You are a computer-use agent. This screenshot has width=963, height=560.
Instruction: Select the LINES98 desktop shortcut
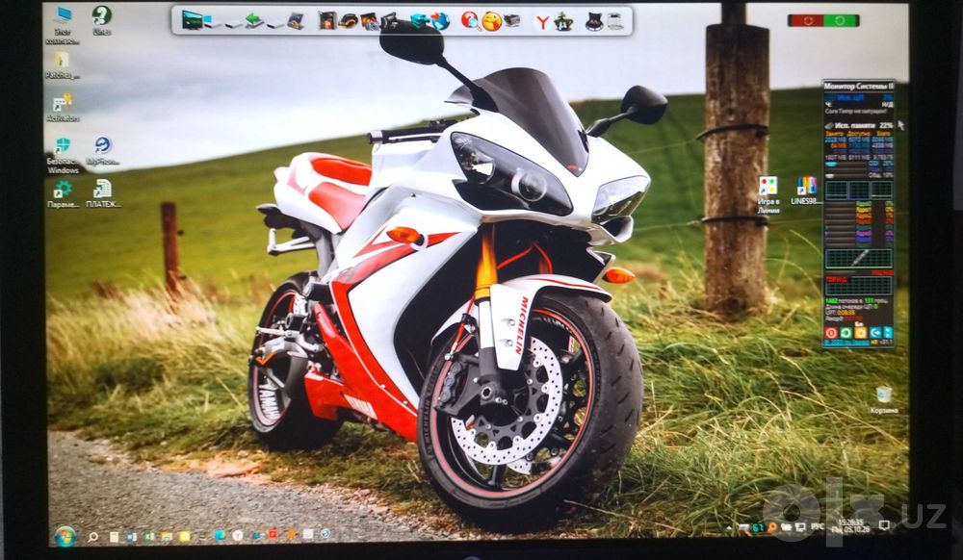click(x=806, y=191)
